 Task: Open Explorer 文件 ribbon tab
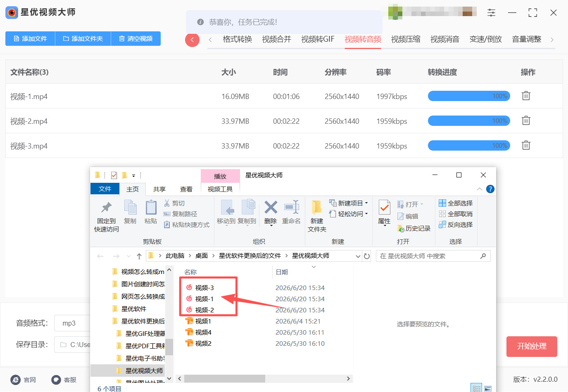(x=105, y=189)
